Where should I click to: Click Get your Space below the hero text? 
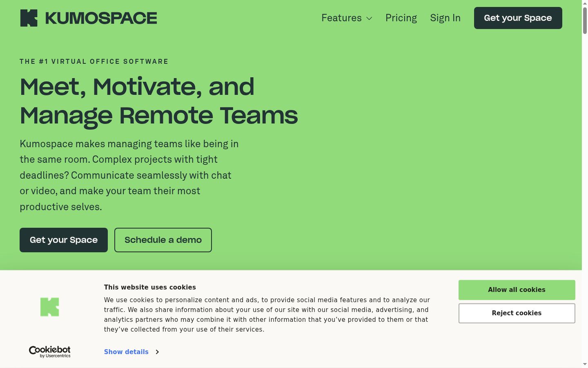pos(64,240)
